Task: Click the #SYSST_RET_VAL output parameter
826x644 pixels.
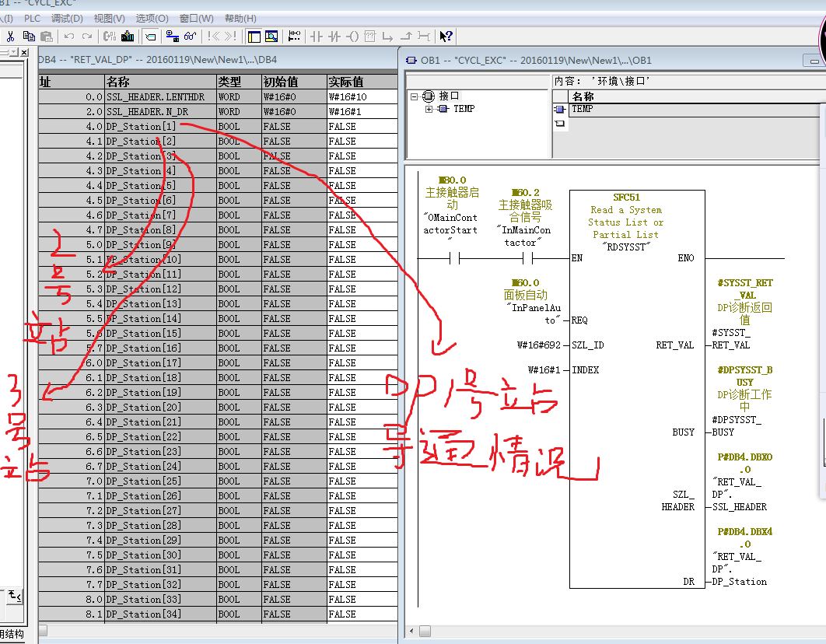Action: pyautogui.click(x=745, y=289)
